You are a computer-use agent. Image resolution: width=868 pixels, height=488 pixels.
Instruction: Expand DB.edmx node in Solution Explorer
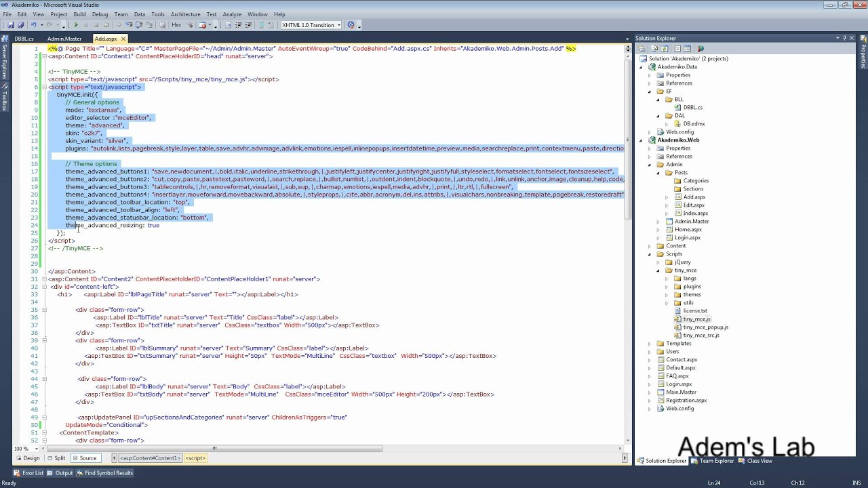pyautogui.click(x=667, y=124)
